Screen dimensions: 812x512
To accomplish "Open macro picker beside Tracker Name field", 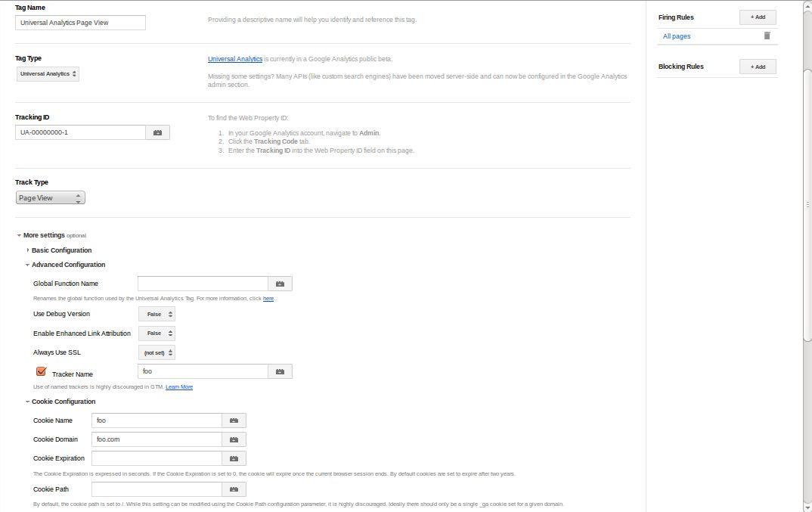I will click(280, 371).
